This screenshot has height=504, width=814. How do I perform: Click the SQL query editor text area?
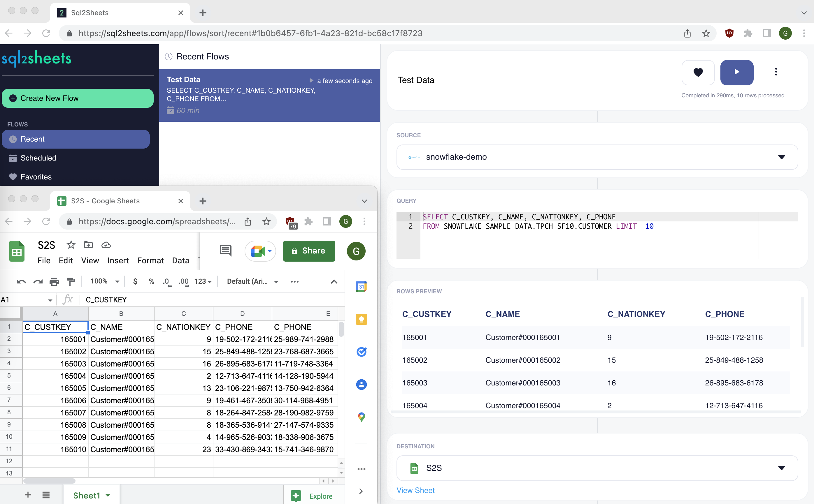point(597,235)
